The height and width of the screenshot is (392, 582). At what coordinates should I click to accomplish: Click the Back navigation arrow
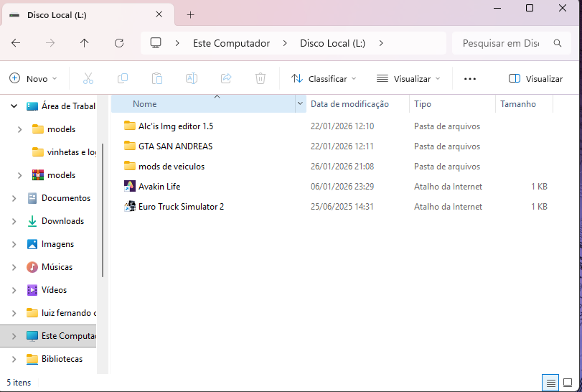16,43
